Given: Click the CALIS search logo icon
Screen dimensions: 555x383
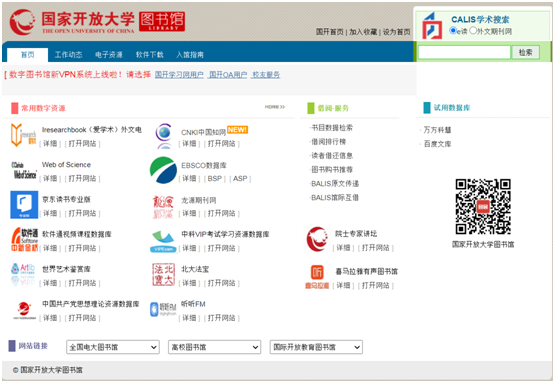Looking at the screenshot, I should (432, 25).
